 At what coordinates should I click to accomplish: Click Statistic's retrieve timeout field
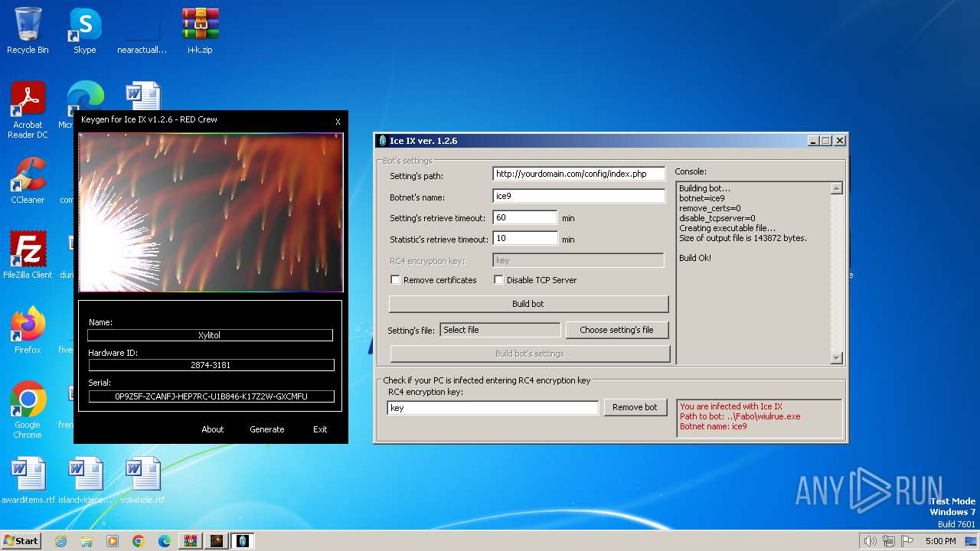[525, 239]
